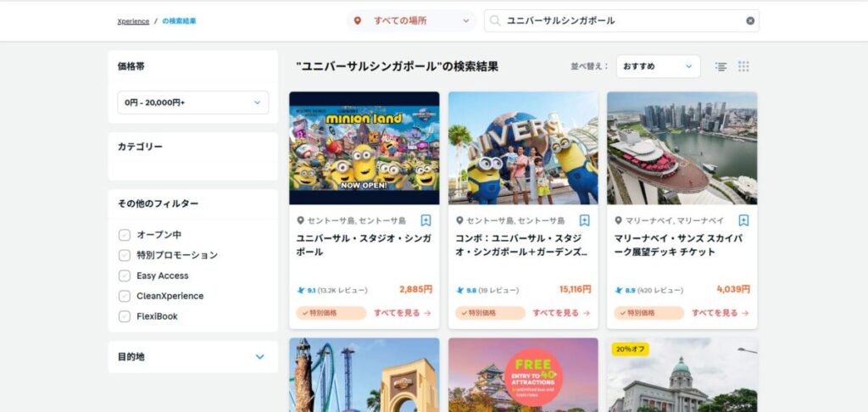Screen dimensions: 868x412
Task: Open the Marina Bay Sands SkyPark thumbnail
Action: coord(682,148)
